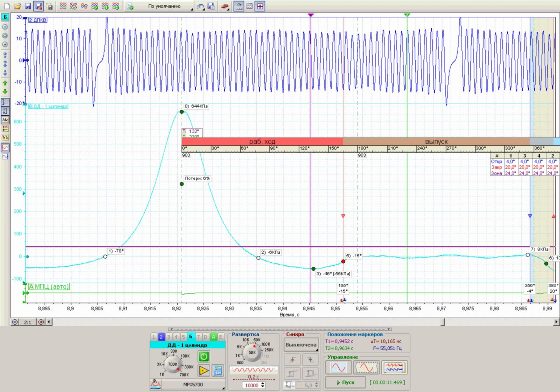Click the Abc labels icon in left sidebar
The width and height of the screenshot is (560, 392).
pyautogui.click(x=5, y=119)
